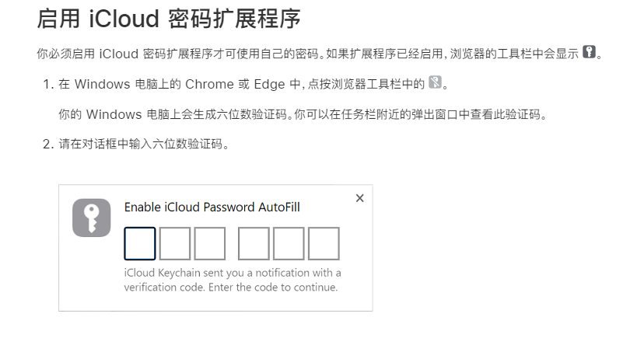The width and height of the screenshot is (644, 345).
Task: Click the text "verification code. Enter the code to continue."
Action: [231, 287]
